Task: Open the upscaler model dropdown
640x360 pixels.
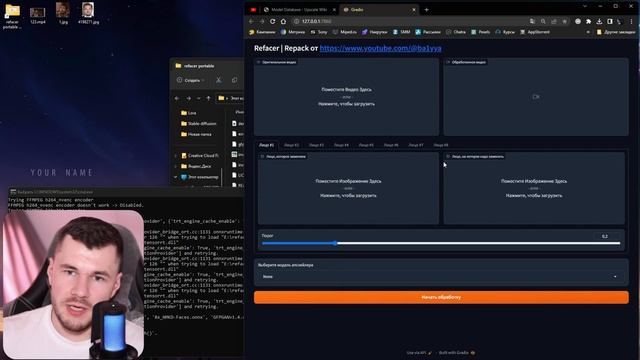Action: tap(441, 276)
